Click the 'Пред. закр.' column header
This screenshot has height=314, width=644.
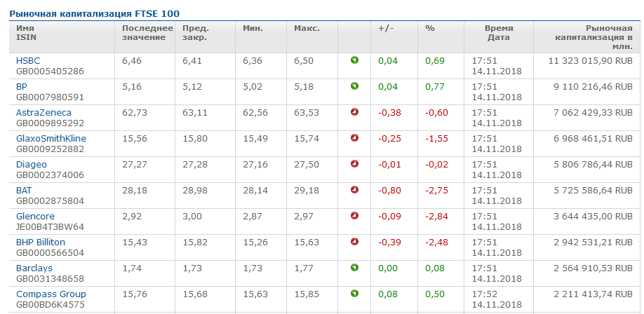pyautogui.click(x=196, y=33)
